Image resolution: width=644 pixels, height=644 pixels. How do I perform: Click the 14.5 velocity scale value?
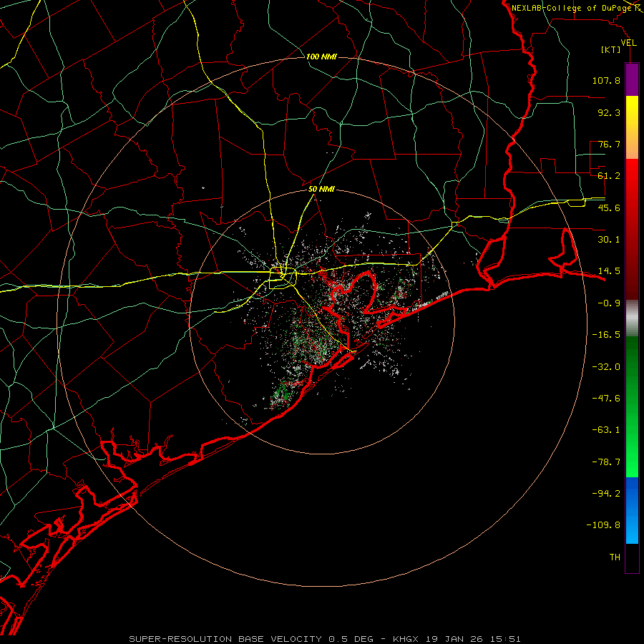click(x=609, y=271)
